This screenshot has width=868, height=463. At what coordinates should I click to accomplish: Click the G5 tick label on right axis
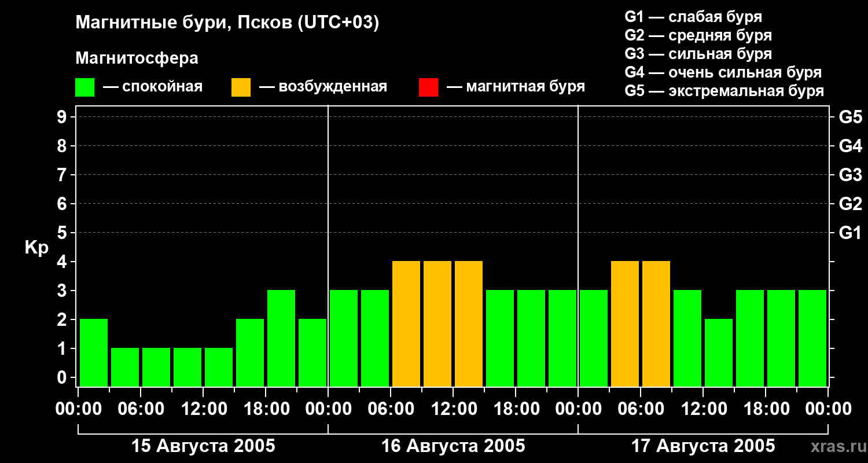(x=850, y=117)
